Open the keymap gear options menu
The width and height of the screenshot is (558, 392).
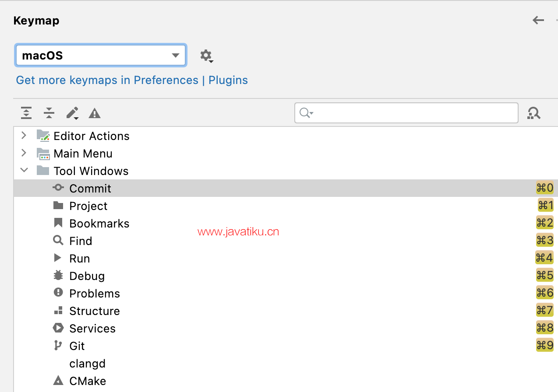(x=206, y=56)
